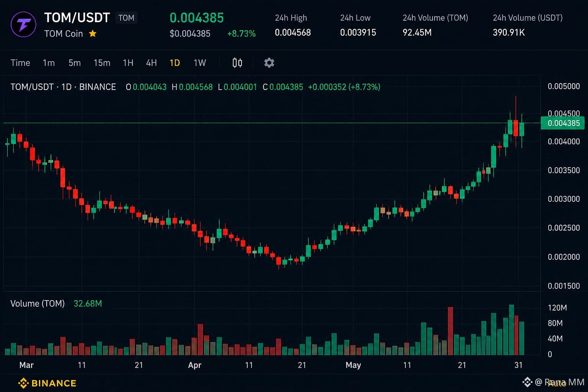Switch to the 4H interval

(x=152, y=63)
